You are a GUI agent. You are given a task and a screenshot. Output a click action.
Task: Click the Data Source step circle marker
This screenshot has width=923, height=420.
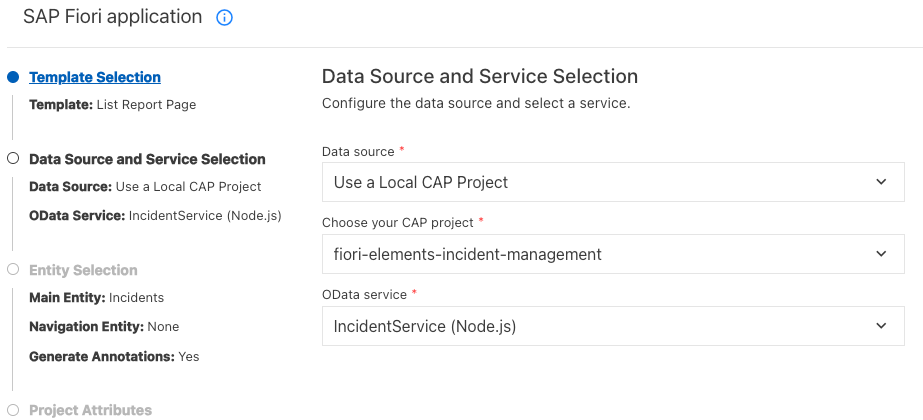[x=13, y=158]
